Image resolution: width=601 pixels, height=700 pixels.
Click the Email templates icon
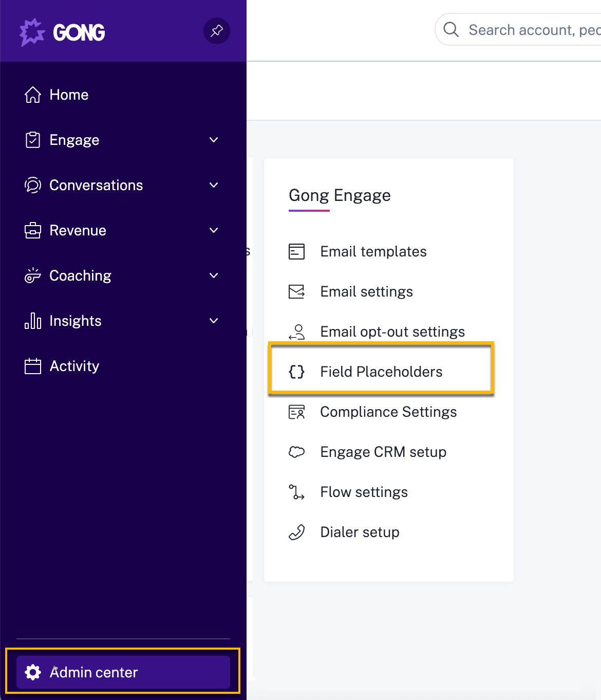pyautogui.click(x=297, y=251)
